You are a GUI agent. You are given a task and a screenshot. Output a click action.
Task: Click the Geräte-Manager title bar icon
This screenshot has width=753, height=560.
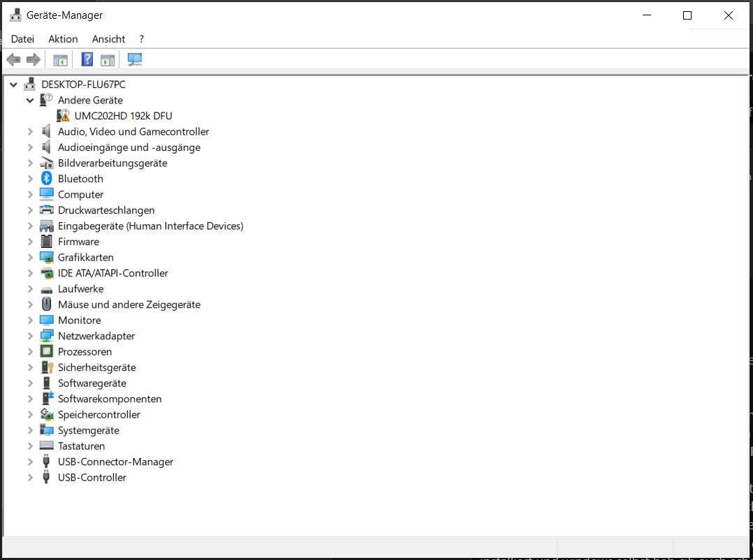pyautogui.click(x=15, y=15)
